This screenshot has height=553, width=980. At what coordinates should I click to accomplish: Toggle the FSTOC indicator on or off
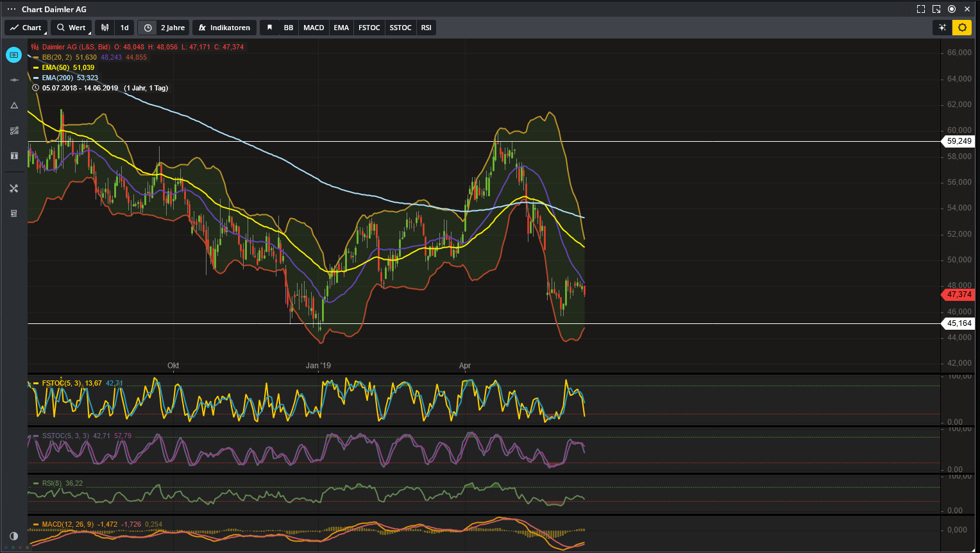[x=369, y=28]
